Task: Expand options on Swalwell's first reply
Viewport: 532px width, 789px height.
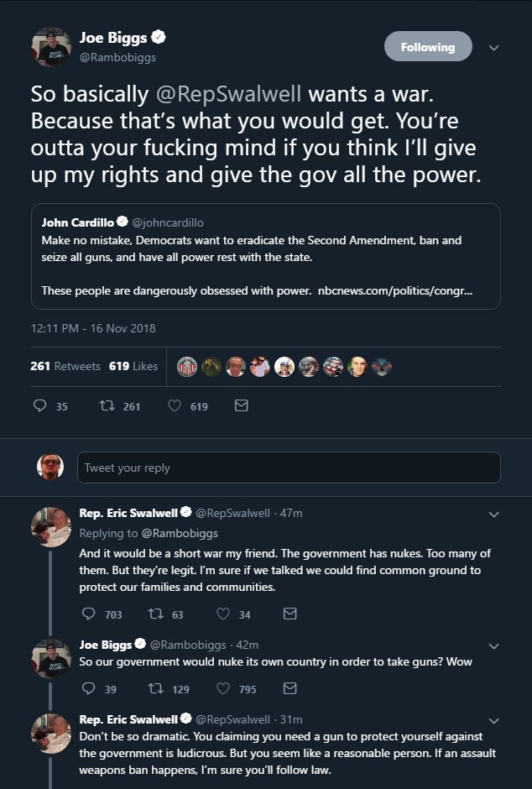Action: [x=494, y=514]
